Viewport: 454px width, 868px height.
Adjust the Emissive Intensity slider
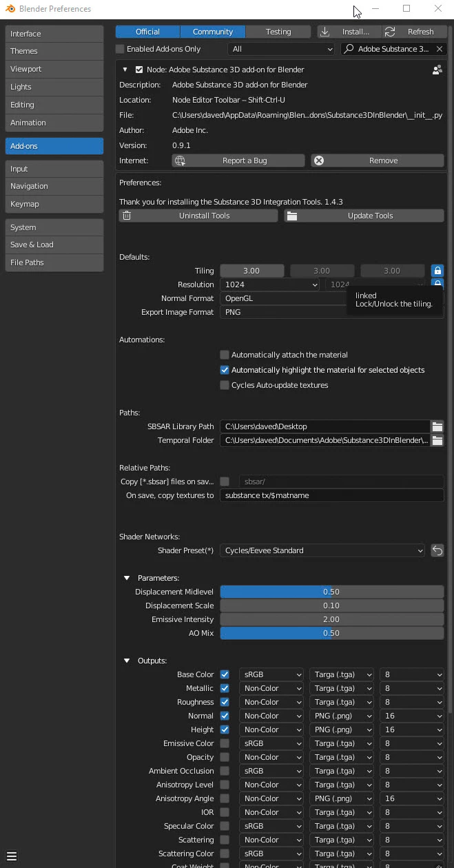(332, 619)
